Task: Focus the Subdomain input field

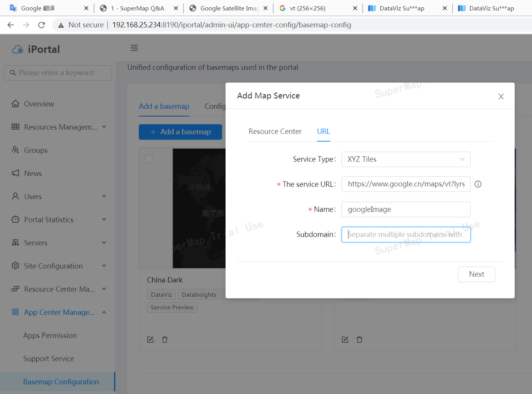Action: 406,234
